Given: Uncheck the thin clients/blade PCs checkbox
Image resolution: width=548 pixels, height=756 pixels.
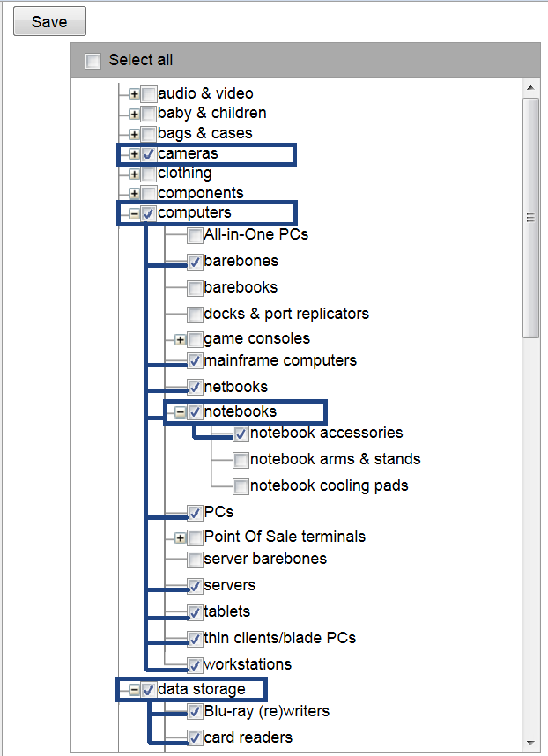Looking at the screenshot, I should 194,637.
